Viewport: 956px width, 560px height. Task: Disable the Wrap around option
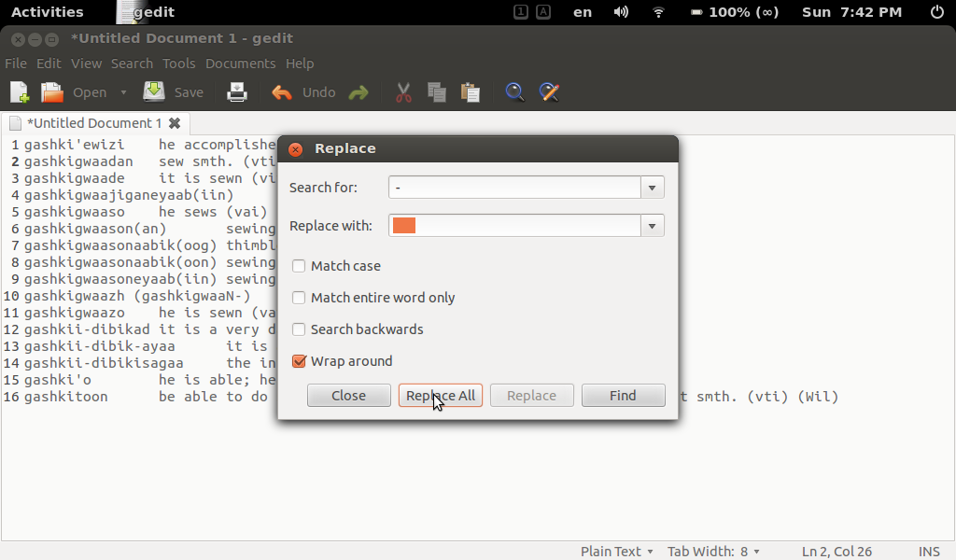[298, 361]
